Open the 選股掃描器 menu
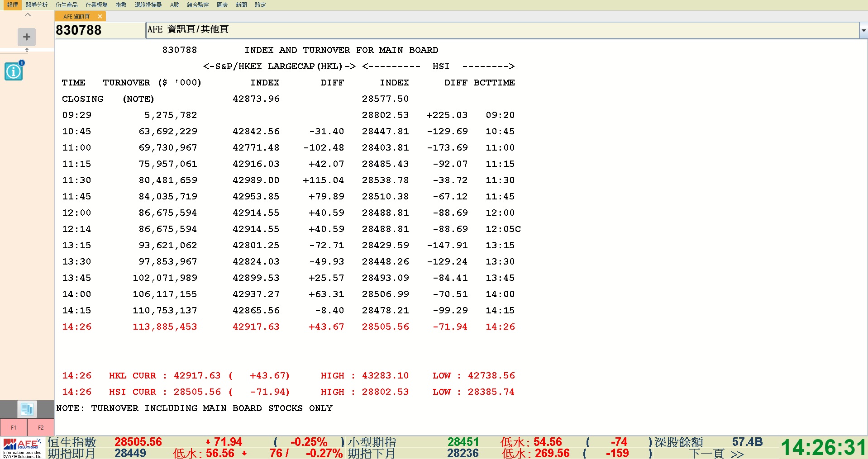 (x=148, y=5)
